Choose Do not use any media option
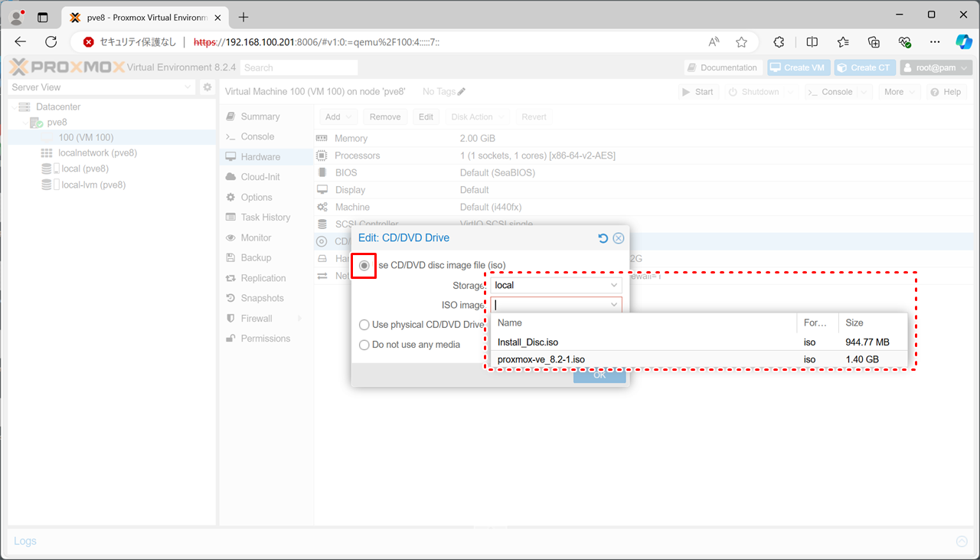The height and width of the screenshot is (560, 980). click(364, 345)
